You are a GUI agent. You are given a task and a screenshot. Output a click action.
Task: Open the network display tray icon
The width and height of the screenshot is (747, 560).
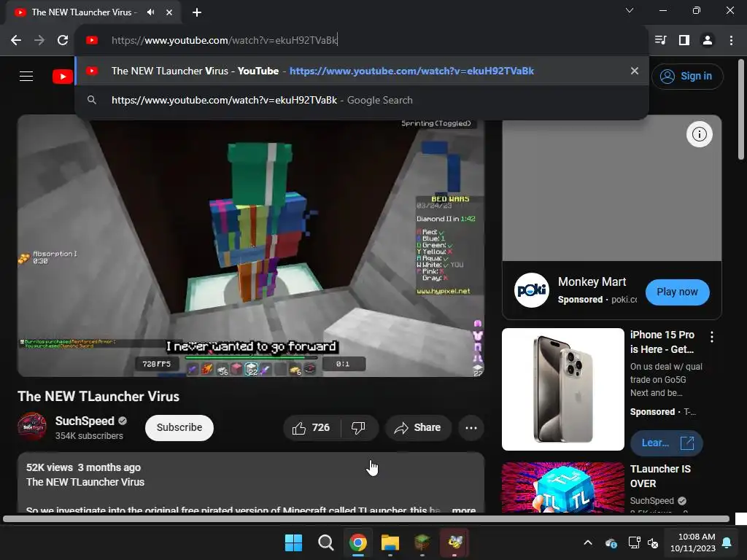point(634,542)
